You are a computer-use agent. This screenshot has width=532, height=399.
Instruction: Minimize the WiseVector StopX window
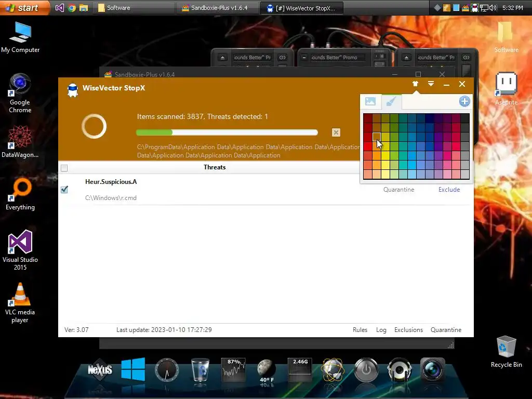[x=446, y=84]
